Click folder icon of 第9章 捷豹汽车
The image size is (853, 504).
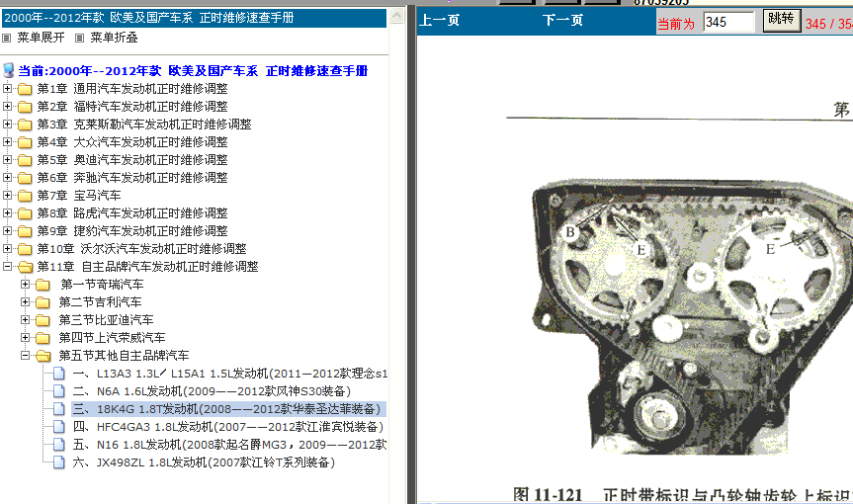25,231
